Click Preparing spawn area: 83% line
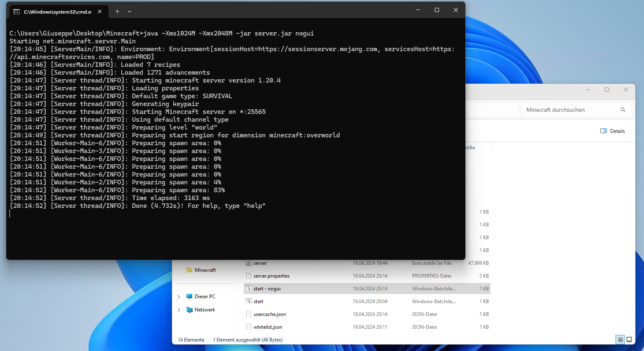This screenshot has height=351, width=644. click(117, 190)
